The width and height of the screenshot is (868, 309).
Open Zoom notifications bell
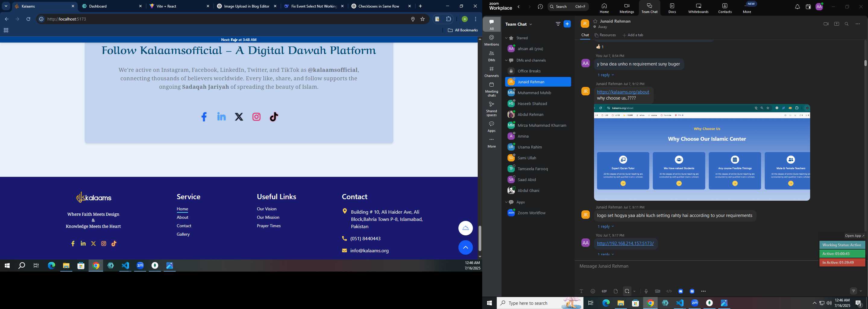pos(797,7)
